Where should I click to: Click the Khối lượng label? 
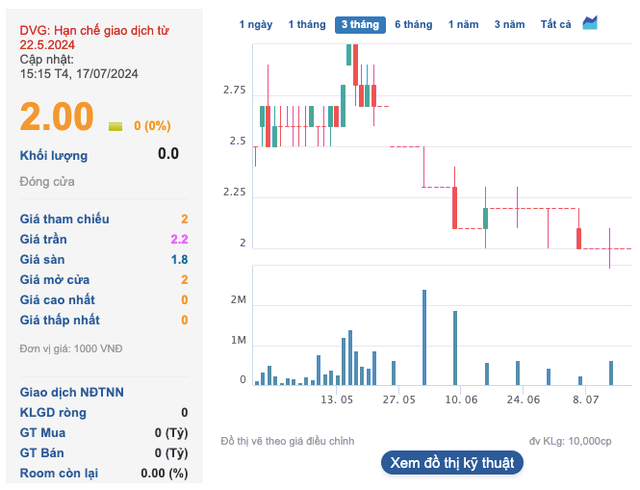click(54, 155)
